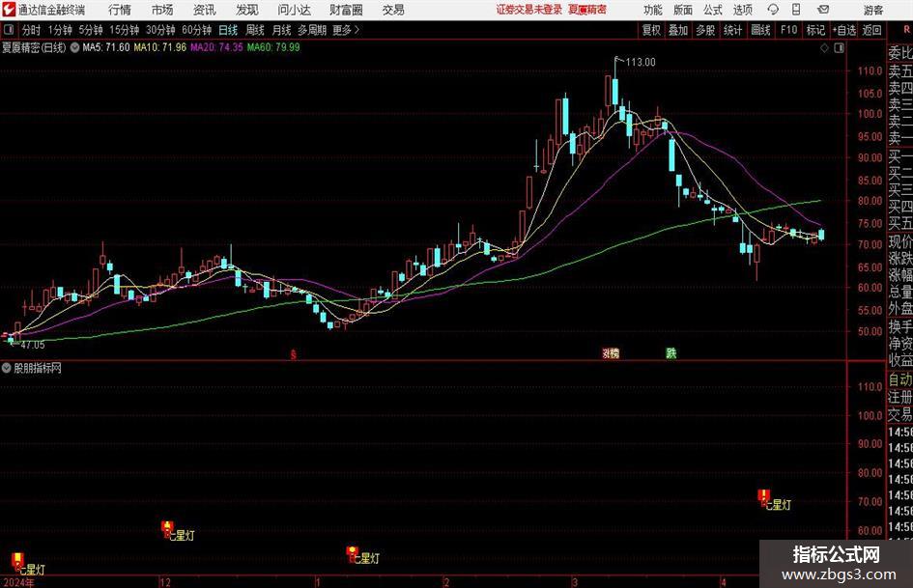Click the diamond icon atop the chart
913x588 pixels.
[824, 48]
